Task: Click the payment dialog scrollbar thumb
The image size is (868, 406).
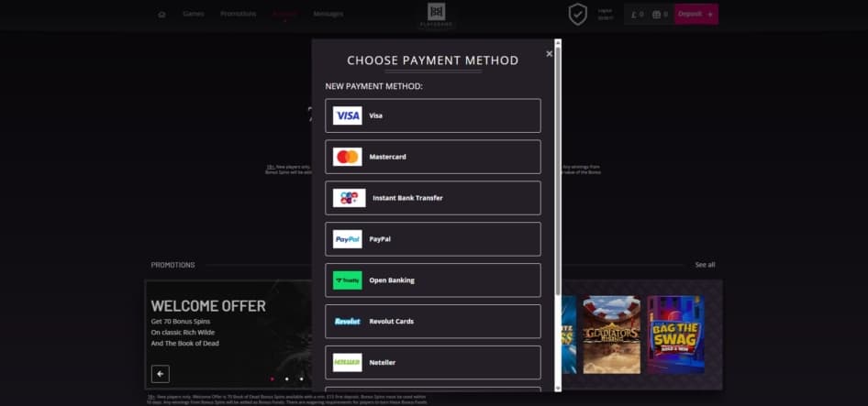Action: click(558, 171)
